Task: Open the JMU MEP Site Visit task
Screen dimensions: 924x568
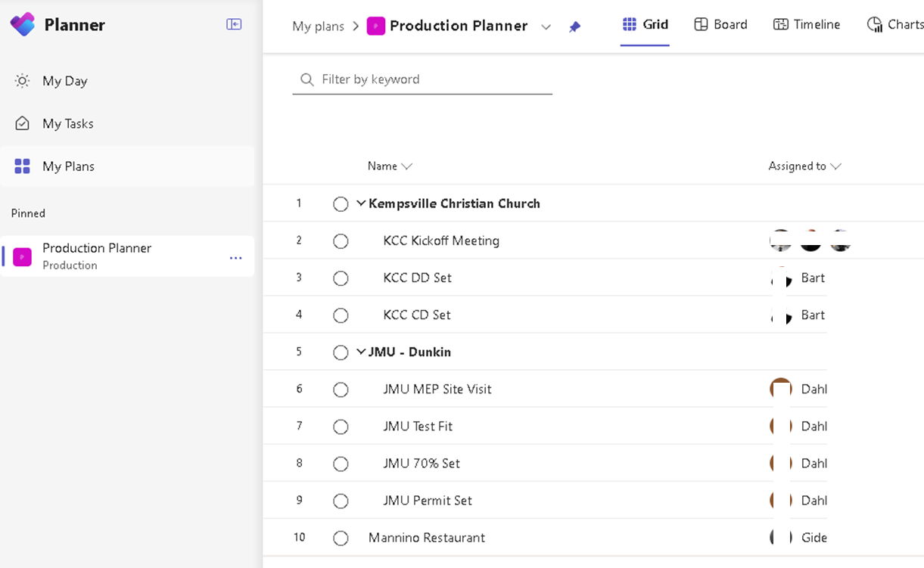Action: [x=437, y=390]
